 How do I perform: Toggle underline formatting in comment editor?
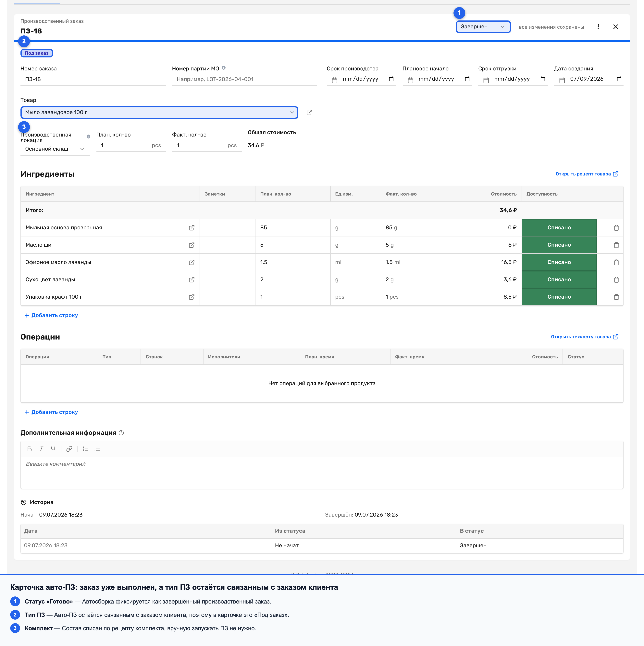click(x=53, y=449)
